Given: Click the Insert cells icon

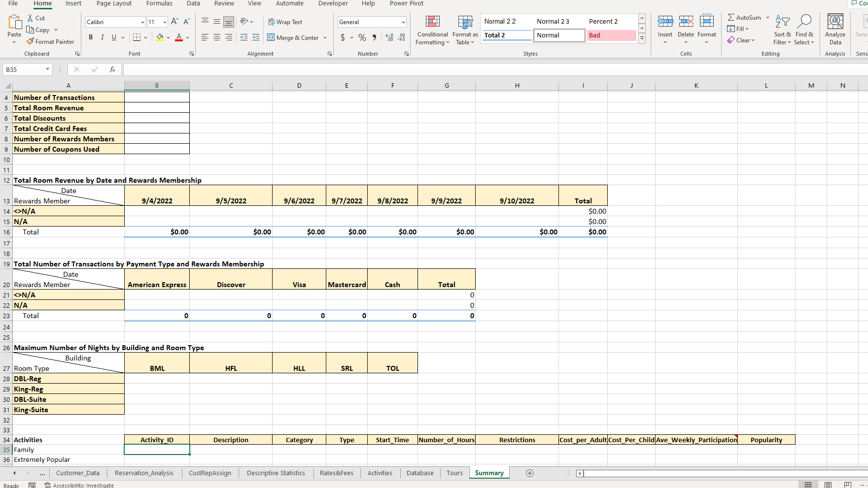Looking at the screenshot, I should (x=665, y=22).
